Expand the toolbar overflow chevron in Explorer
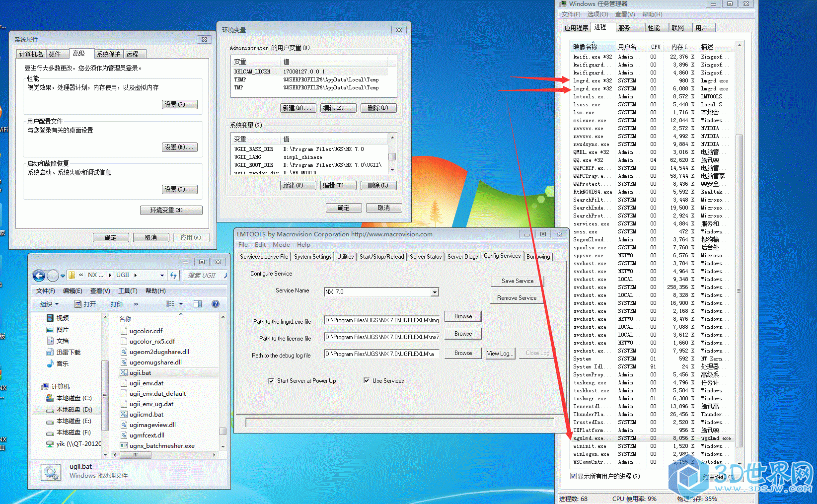Viewport: 817px width, 504px height. (x=136, y=304)
